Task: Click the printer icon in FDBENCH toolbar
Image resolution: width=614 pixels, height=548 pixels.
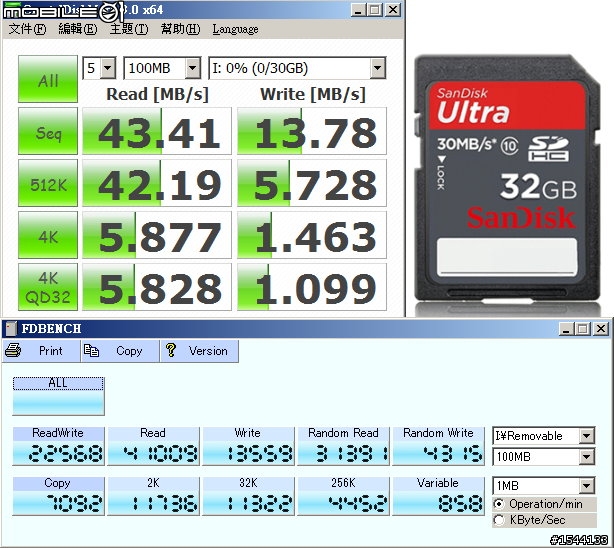Action: pyautogui.click(x=13, y=350)
